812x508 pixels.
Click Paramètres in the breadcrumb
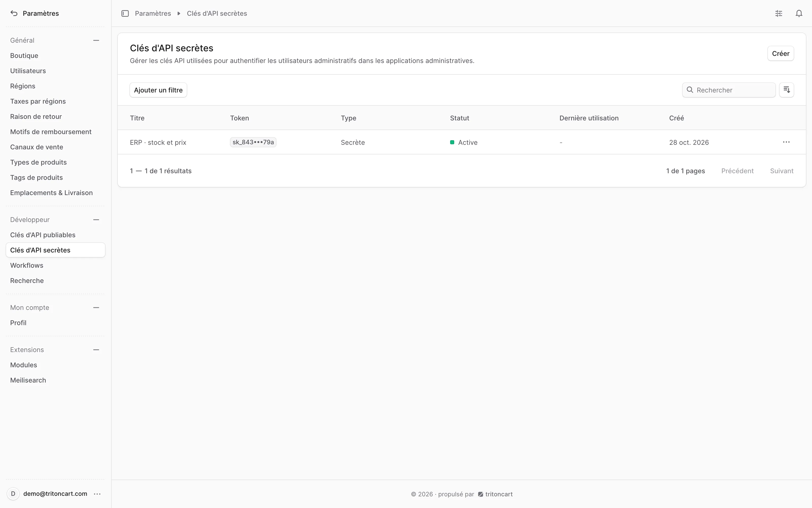(153, 13)
